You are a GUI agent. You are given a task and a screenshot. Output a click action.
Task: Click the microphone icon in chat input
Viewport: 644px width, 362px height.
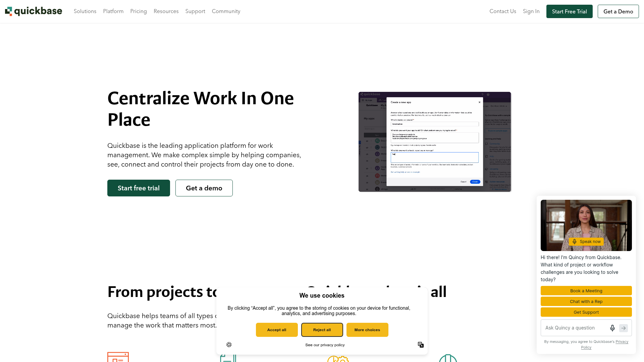612,328
